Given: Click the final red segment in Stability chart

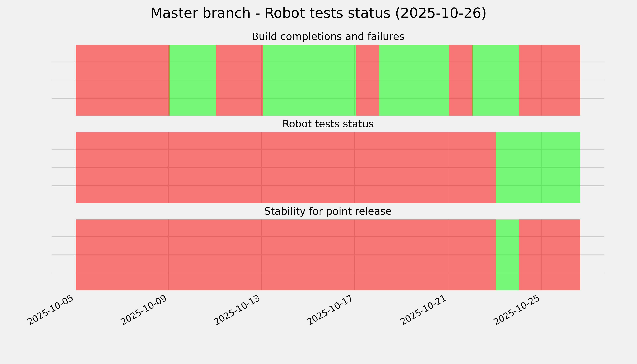Looking at the screenshot, I should [549, 255].
